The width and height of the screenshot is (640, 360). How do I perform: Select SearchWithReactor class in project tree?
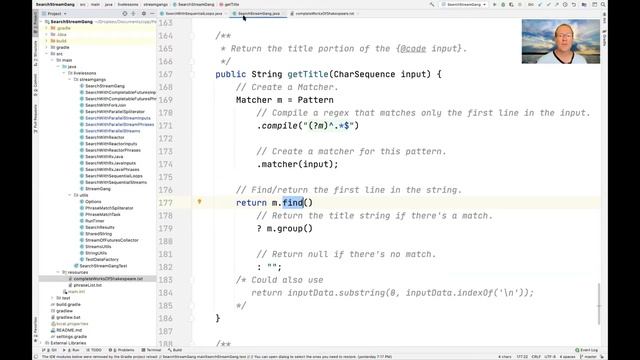pyautogui.click(x=104, y=137)
